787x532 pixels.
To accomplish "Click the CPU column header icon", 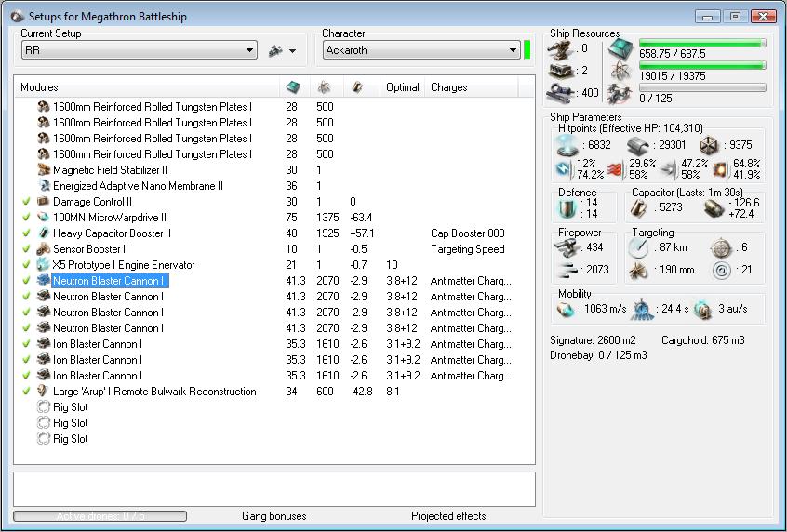I will 293,87.
